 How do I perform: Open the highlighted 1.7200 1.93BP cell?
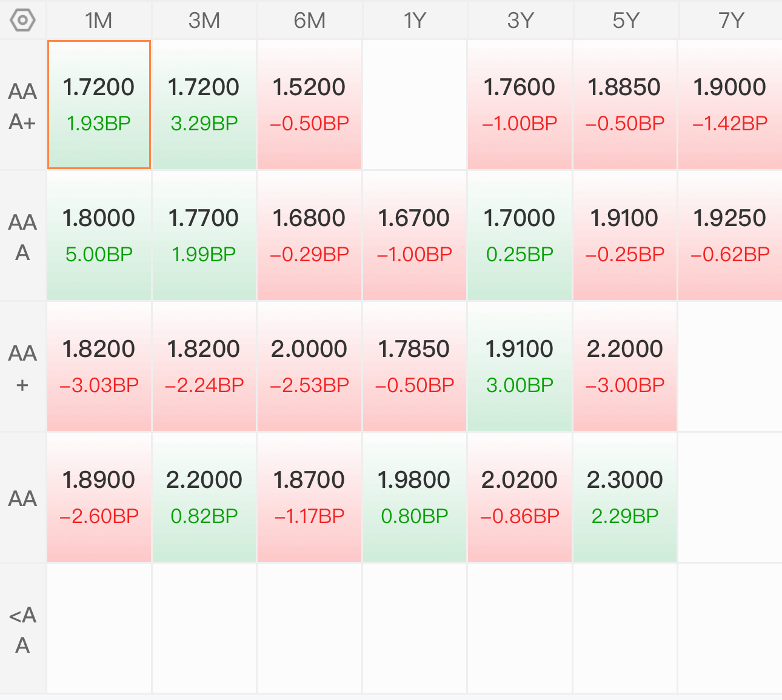[99, 105]
